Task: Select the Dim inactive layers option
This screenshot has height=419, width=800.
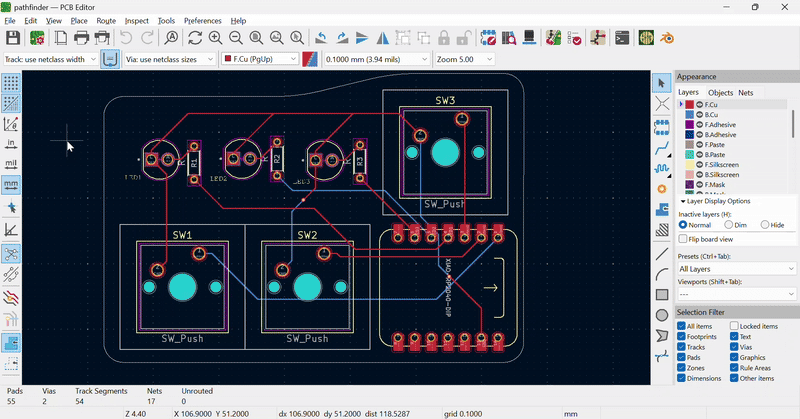Action: click(x=729, y=225)
